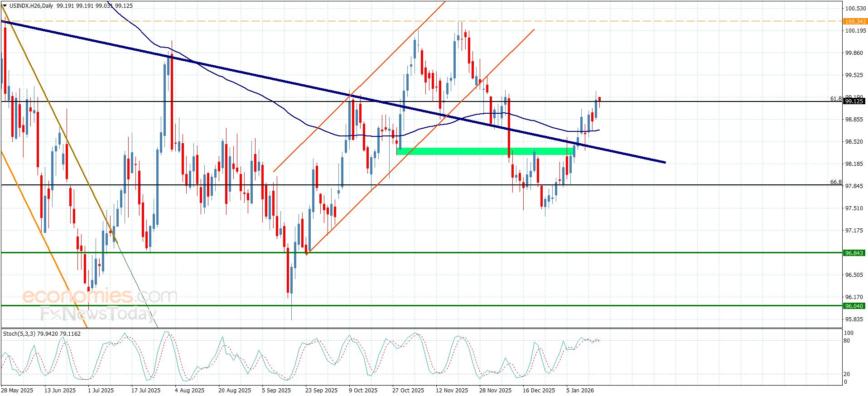Click the economies.com watermark
868x396 pixels.
pyautogui.click(x=100, y=296)
